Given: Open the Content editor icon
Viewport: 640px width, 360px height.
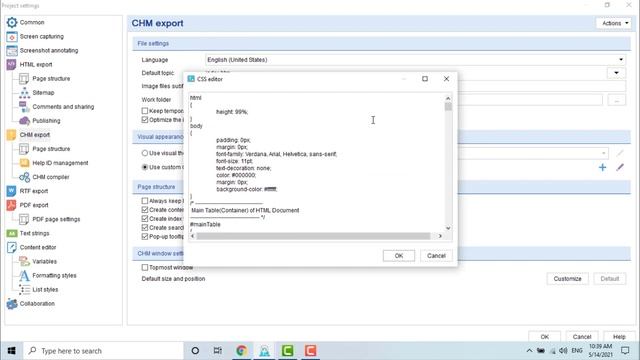Looking at the screenshot, I should 12,247.
